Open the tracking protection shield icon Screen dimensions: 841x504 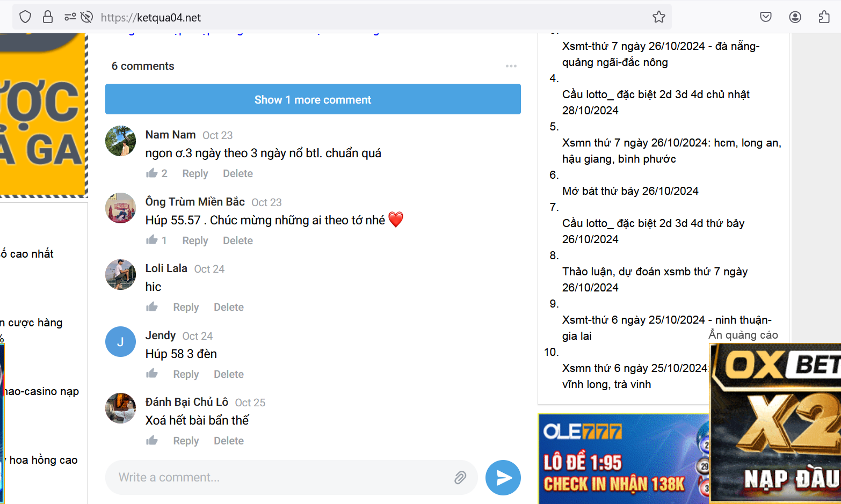25,17
